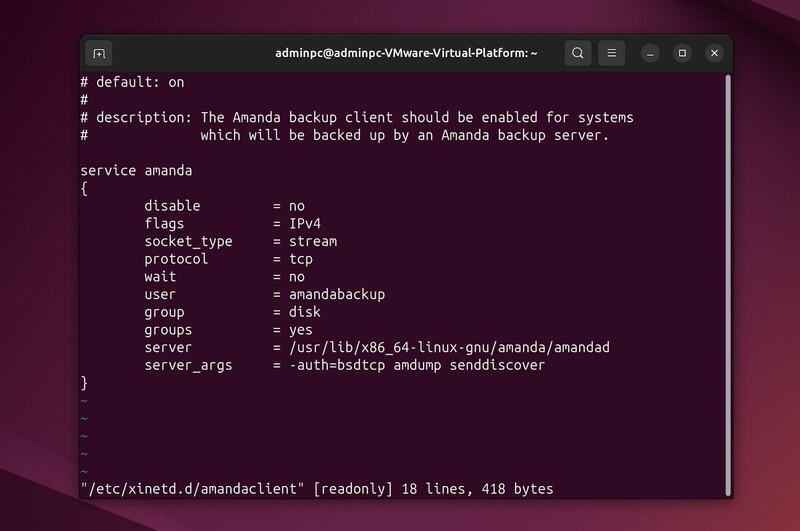This screenshot has height=531, width=800.
Task: Click the 'tcp' protocol value
Action: tap(301, 259)
